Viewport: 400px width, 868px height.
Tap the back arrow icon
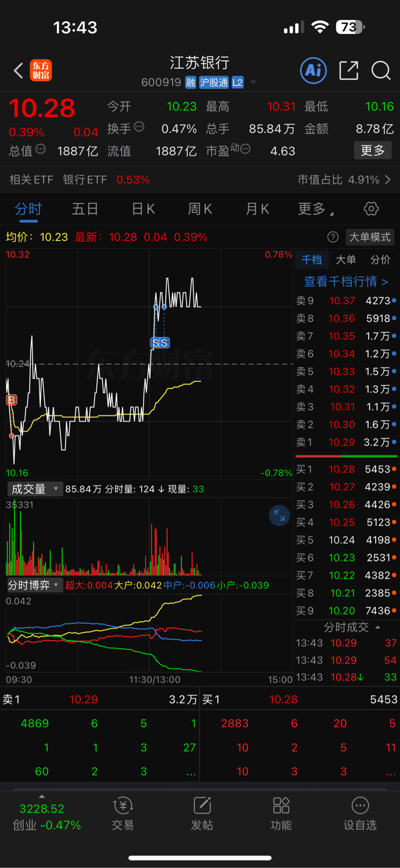point(18,70)
